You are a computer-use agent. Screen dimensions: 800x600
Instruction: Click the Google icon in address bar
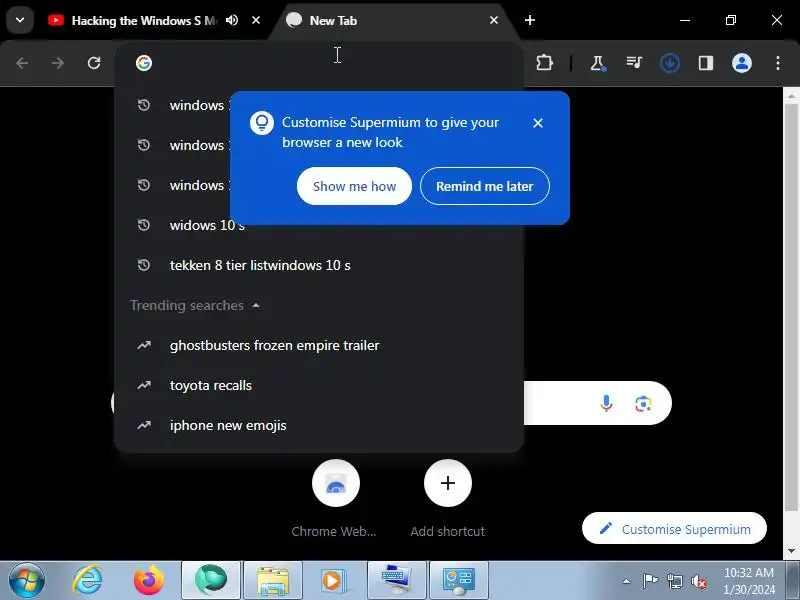pos(144,63)
